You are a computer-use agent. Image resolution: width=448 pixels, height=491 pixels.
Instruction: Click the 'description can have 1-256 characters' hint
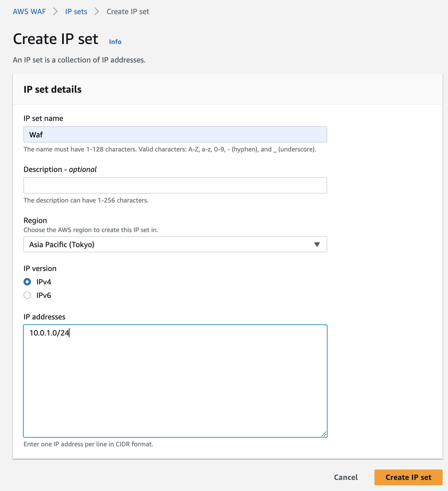[x=86, y=200]
